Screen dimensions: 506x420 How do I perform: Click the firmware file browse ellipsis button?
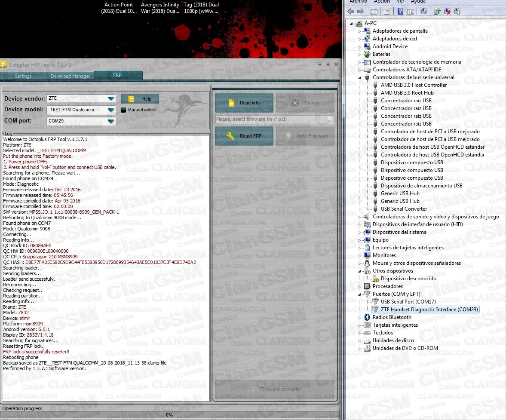coord(330,120)
